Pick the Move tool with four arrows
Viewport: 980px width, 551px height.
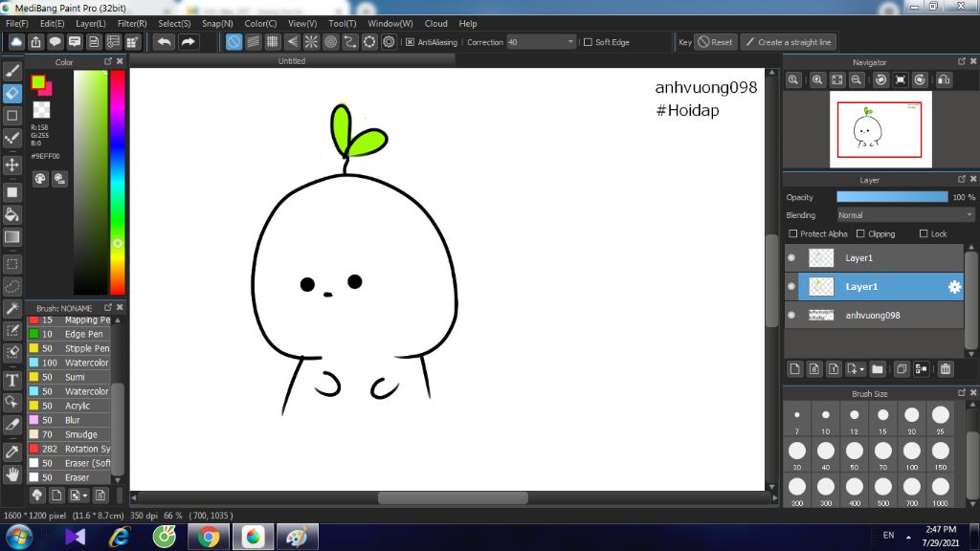pos(11,165)
